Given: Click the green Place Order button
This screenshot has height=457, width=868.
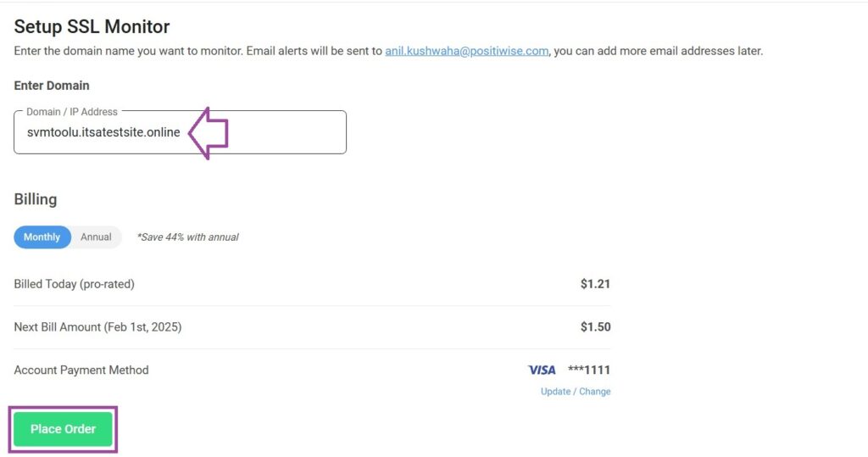Looking at the screenshot, I should (x=63, y=429).
